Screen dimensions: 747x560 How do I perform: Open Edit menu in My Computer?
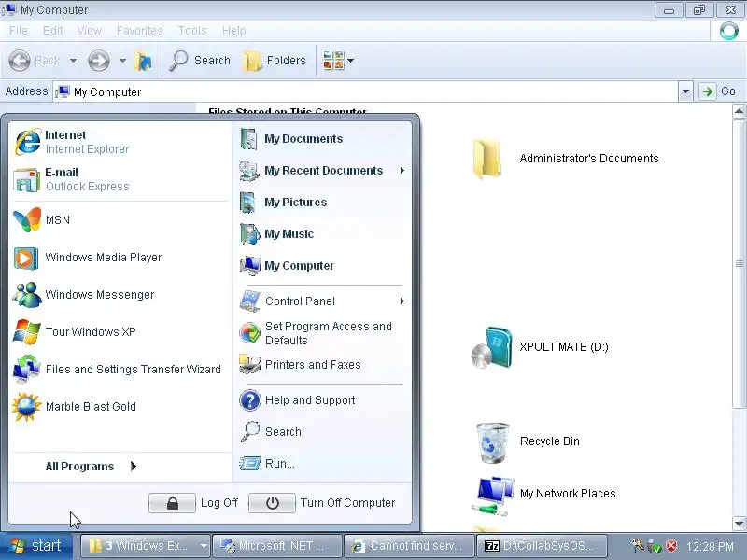52,31
